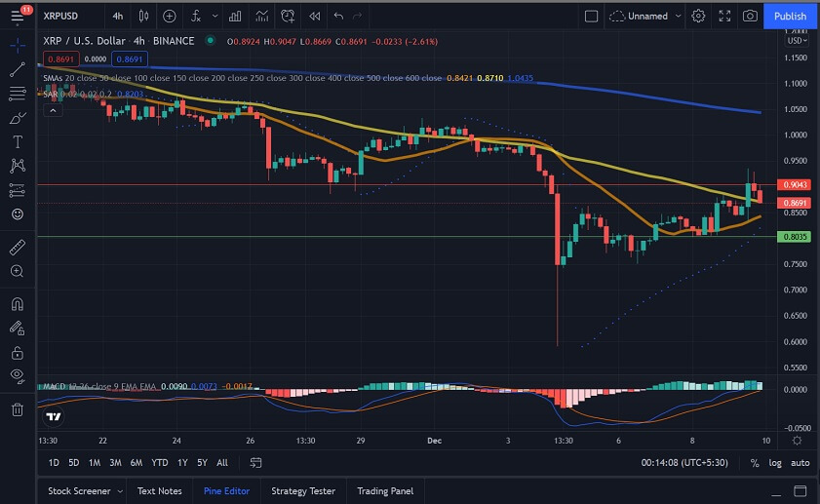The image size is (820, 504).
Task: Select the trend line drawing tool
Action: pos(17,70)
